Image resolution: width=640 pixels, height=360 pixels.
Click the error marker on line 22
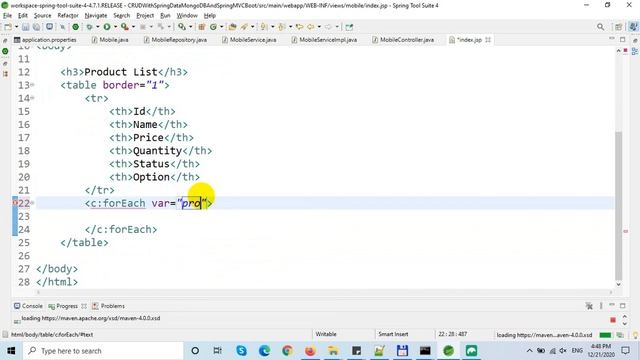click(15, 203)
